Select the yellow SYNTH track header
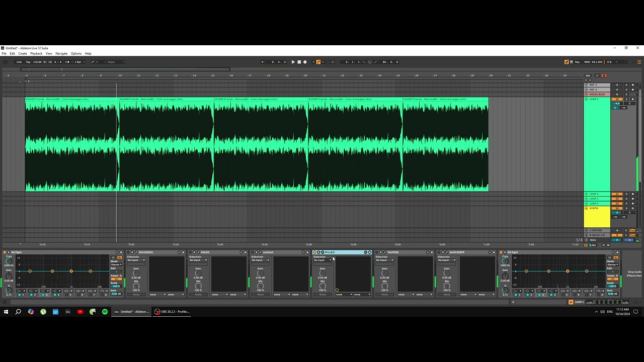Screen dimensions: 644x362 597,216
